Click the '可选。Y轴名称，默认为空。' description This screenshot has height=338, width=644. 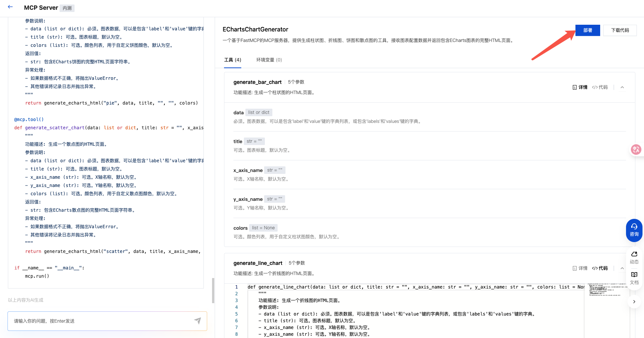[x=262, y=208]
